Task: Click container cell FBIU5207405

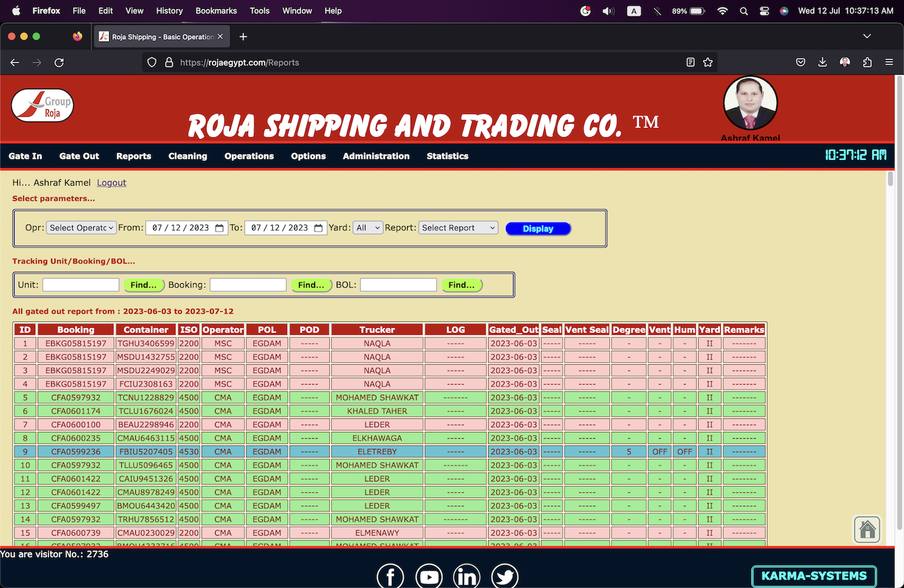Action: (x=145, y=452)
